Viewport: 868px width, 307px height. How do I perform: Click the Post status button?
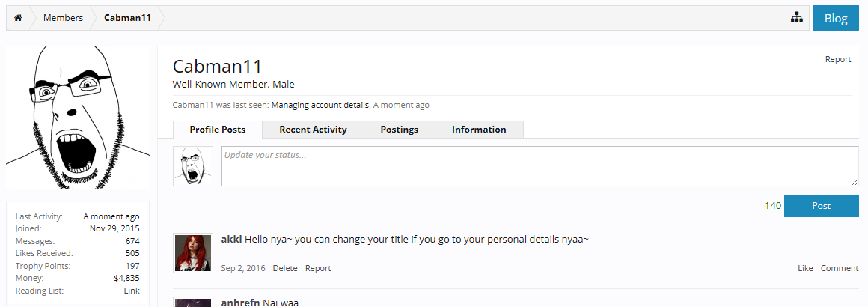tap(821, 206)
